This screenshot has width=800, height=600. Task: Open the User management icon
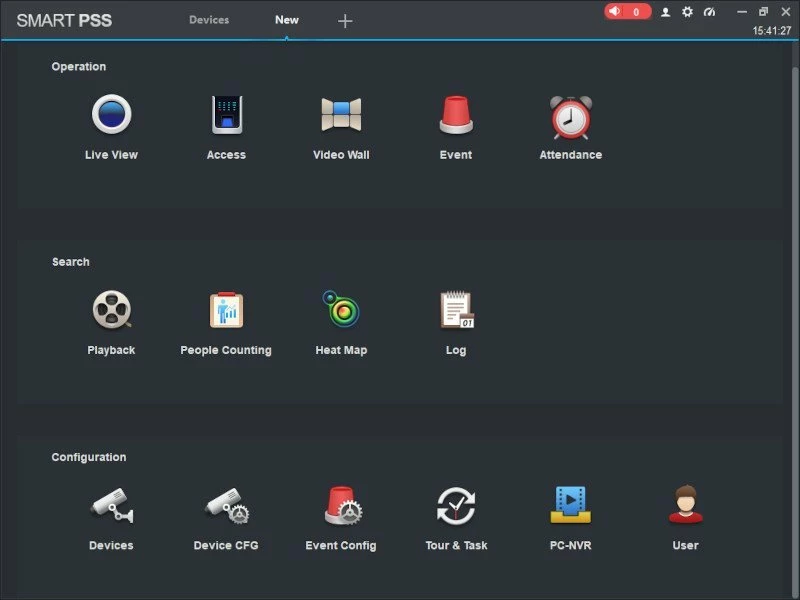(x=685, y=506)
